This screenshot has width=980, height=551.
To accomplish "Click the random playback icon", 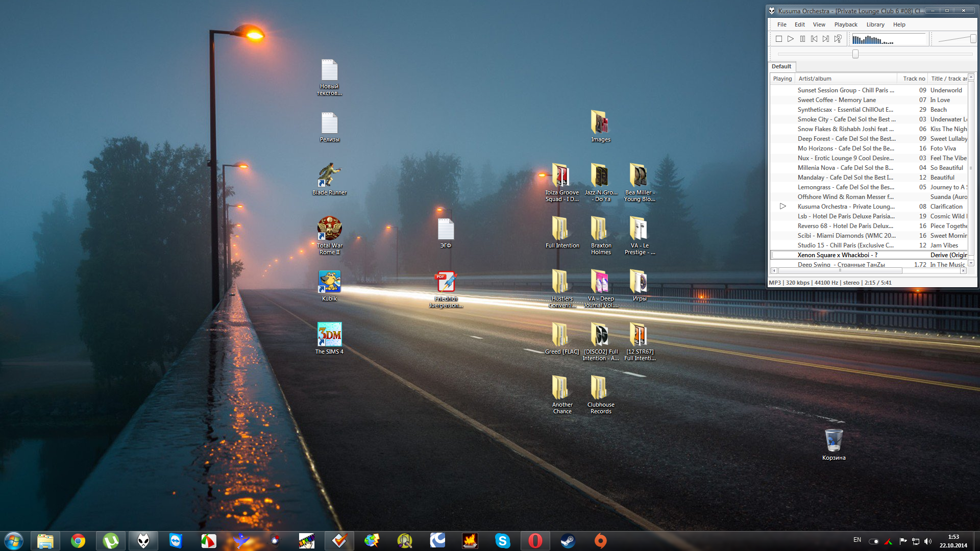I will pos(838,39).
